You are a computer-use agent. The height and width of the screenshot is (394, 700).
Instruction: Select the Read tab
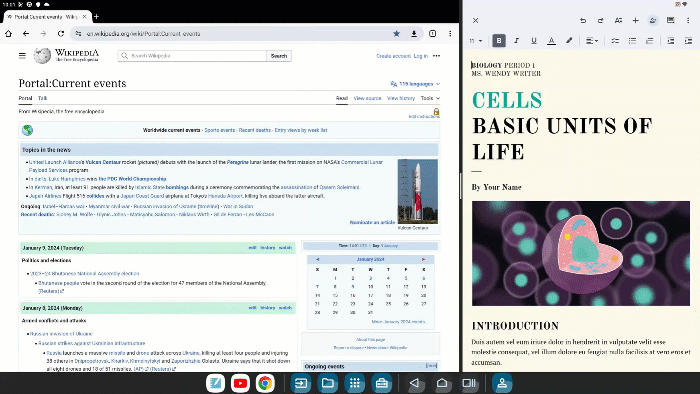342,98
